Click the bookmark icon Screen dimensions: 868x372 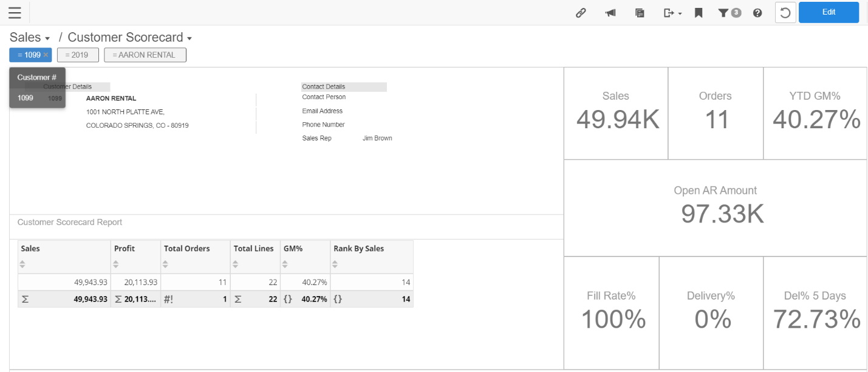point(698,12)
